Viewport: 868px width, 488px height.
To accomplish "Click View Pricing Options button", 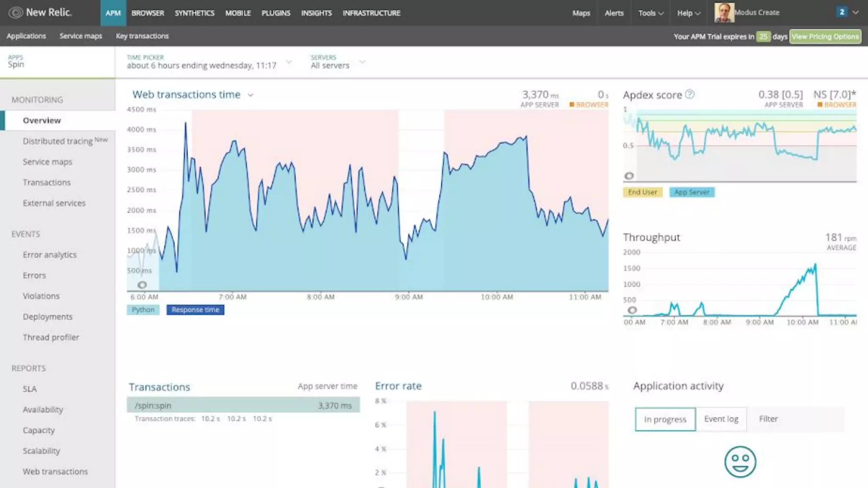I will click(x=825, y=36).
